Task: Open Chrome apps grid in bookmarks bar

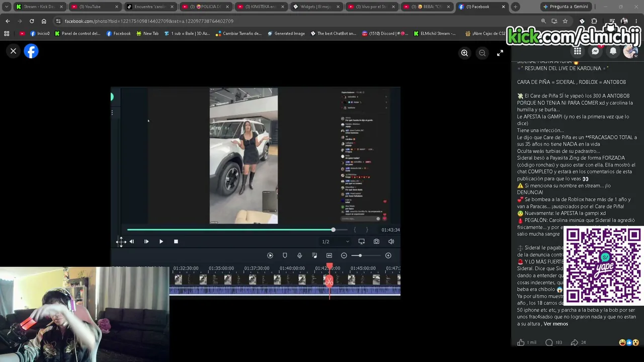Action: [7, 34]
